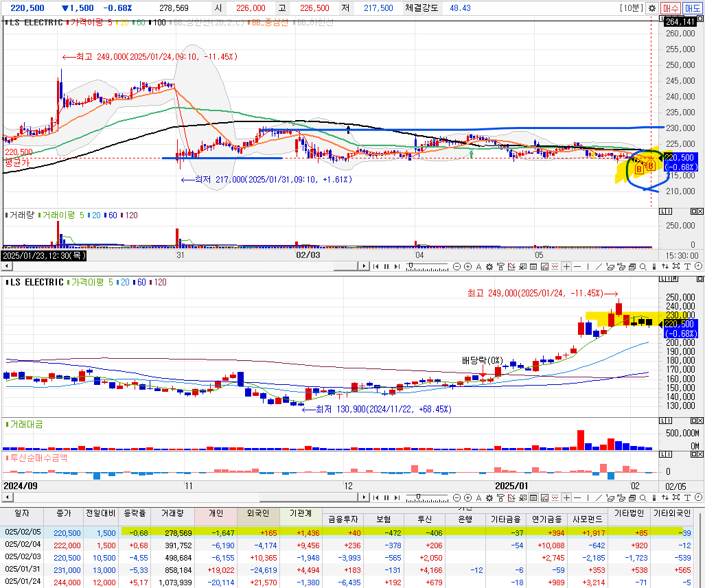Click the clock icon in lower chart toolbar

(x=698, y=497)
